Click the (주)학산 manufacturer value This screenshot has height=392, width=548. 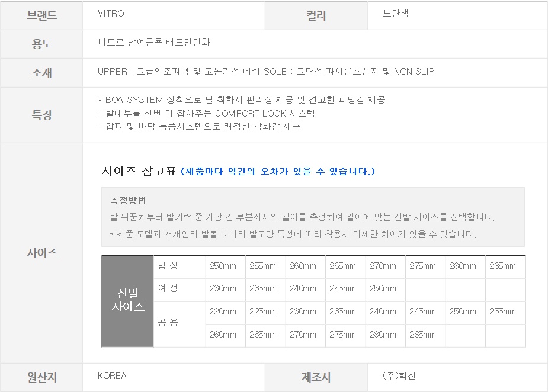pyautogui.click(x=399, y=376)
